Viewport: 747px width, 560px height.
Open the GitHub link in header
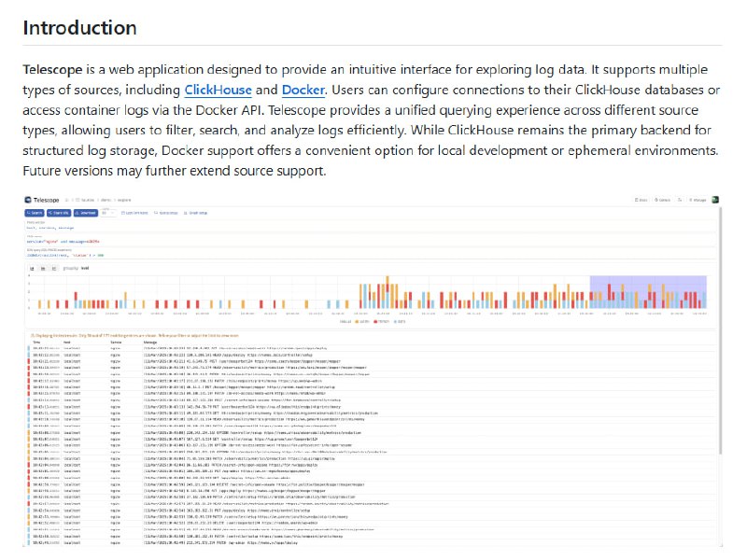pyautogui.click(x=662, y=200)
